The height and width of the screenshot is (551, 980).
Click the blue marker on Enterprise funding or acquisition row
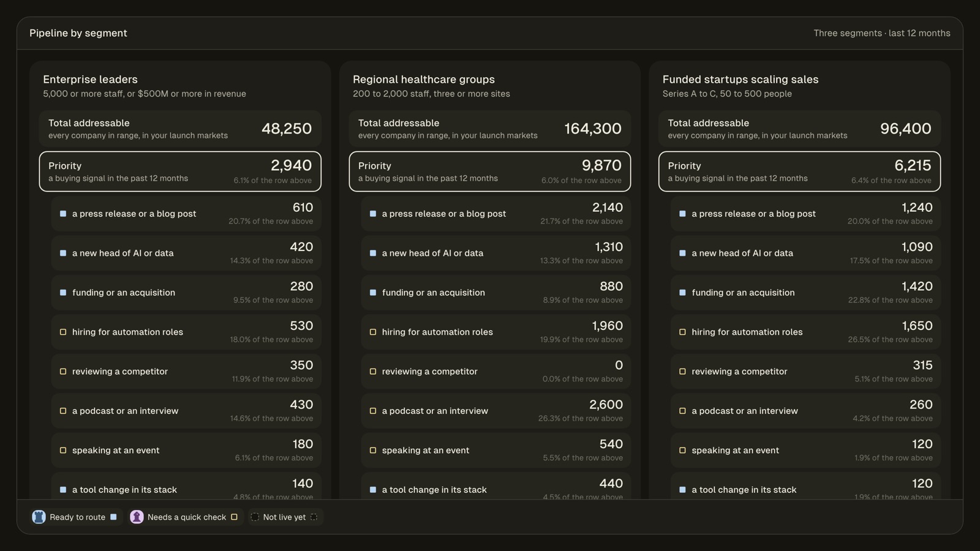coord(63,293)
